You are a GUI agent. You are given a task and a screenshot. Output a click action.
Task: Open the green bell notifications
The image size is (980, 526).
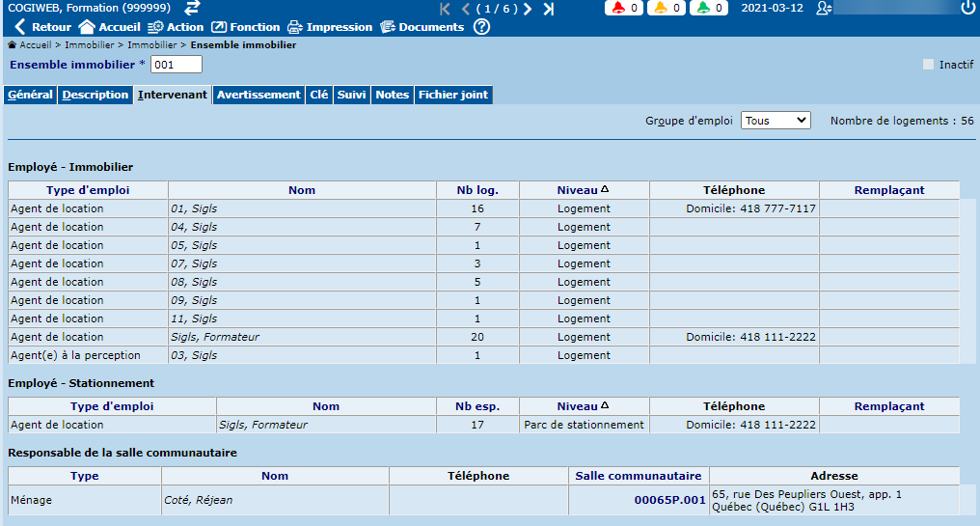click(709, 9)
